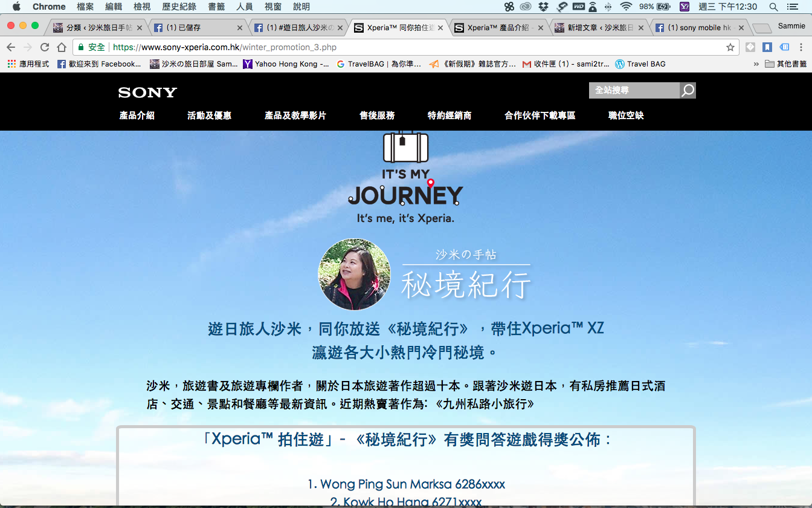The width and height of the screenshot is (812, 508).
Task: Click the Bluetooth menu bar icon
Action: click(608, 7)
